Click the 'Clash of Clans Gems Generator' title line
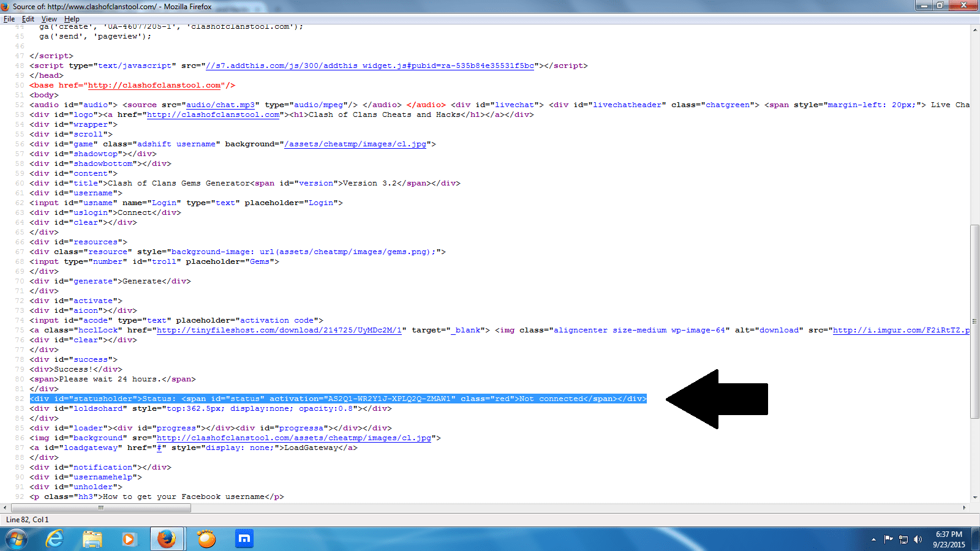980x551 pixels. (x=245, y=183)
